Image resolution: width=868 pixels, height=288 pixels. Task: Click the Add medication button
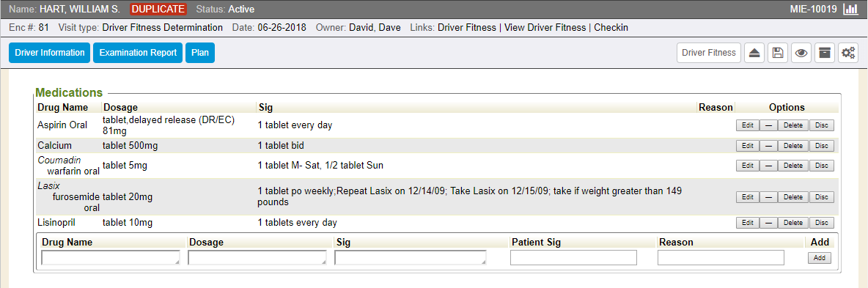tap(820, 258)
